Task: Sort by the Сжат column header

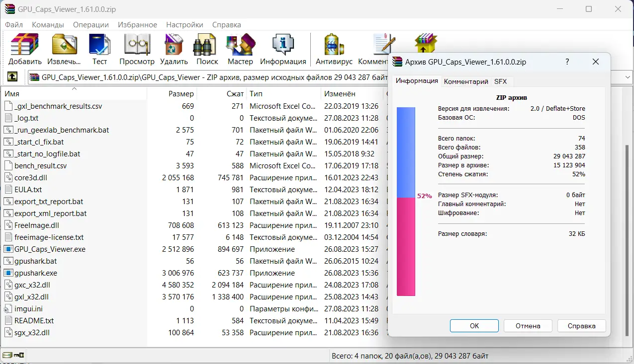Action: pyautogui.click(x=222, y=93)
